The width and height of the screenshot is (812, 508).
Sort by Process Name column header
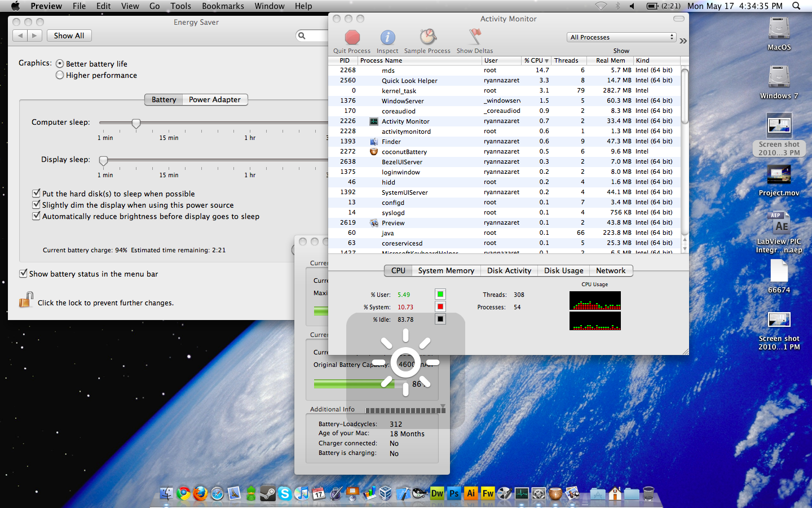click(x=420, y=60)
